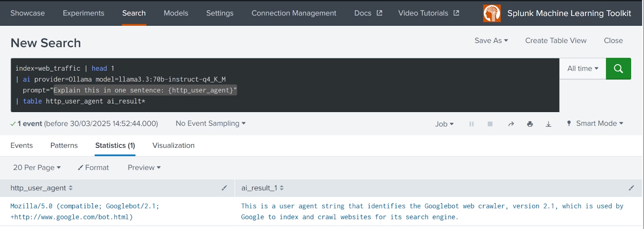The height and width of the screenshot is (229, 644).
Task: Open Experiments in the nav bar
Action: (x=83, y=13)
